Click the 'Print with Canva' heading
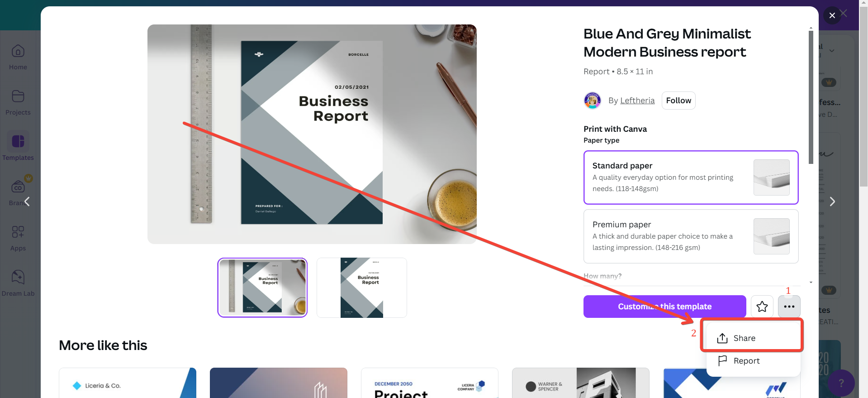Viewport: 868px width, 398px height. pos(615,129)
